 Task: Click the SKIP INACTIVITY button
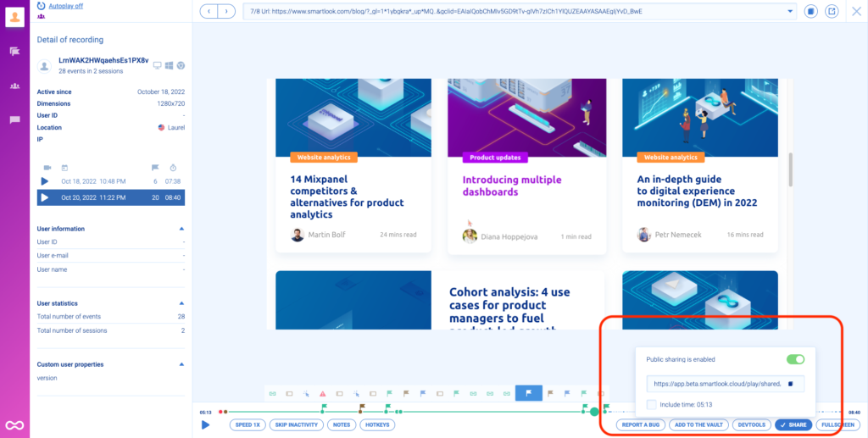[x=297, y=424]
